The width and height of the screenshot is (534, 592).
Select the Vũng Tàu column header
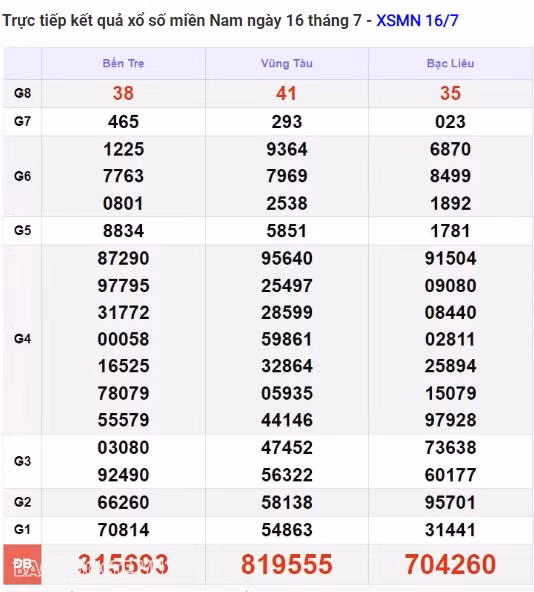tap(287, 63)
